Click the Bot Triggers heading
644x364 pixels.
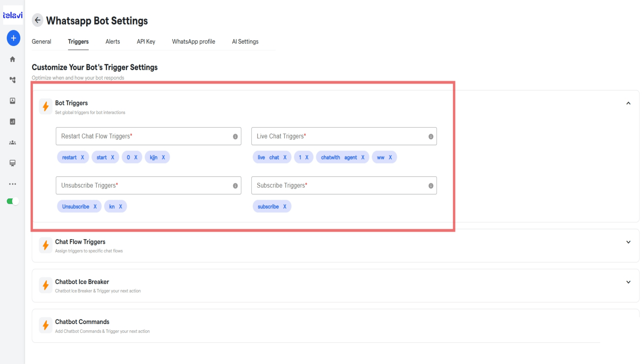[71, 103]
